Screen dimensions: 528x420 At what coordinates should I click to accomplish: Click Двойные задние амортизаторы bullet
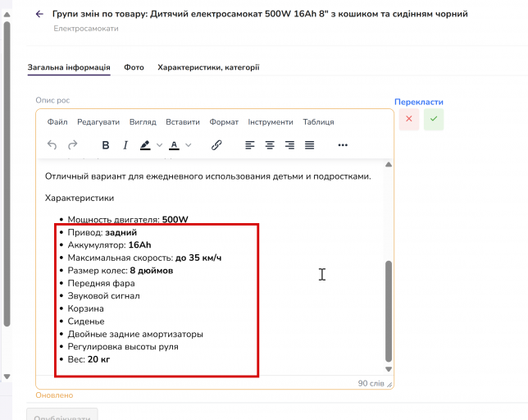(x=135, y=334)
